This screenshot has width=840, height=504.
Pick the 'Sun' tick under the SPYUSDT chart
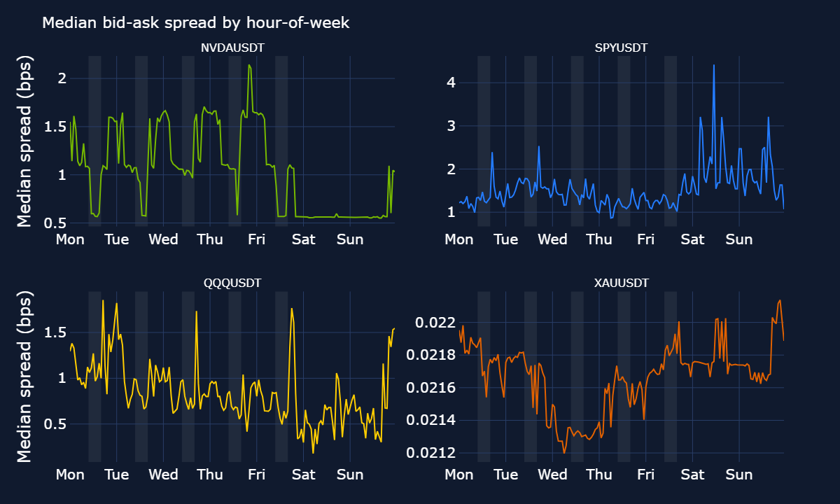[739, 239]
